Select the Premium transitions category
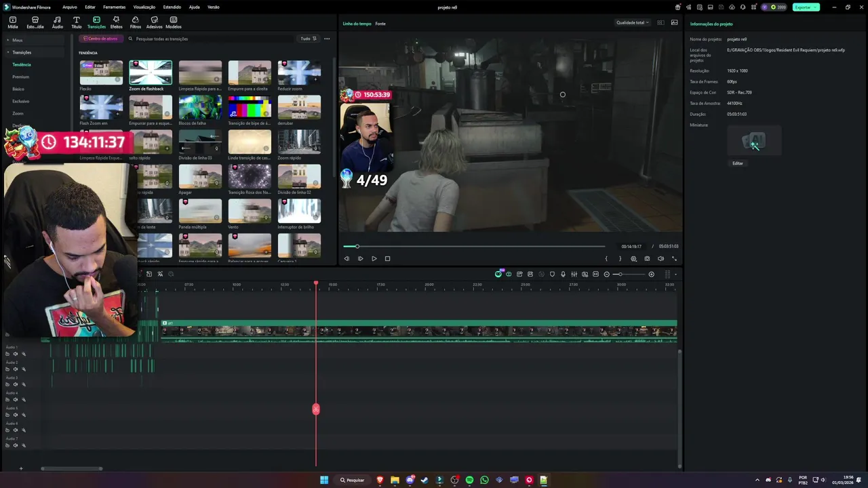 pos(20,77)
